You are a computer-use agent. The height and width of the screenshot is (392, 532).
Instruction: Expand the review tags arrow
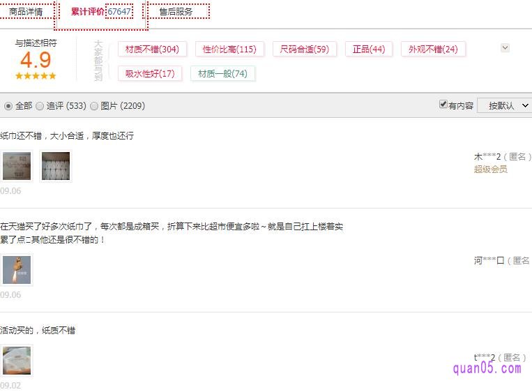tap(506, 48)
